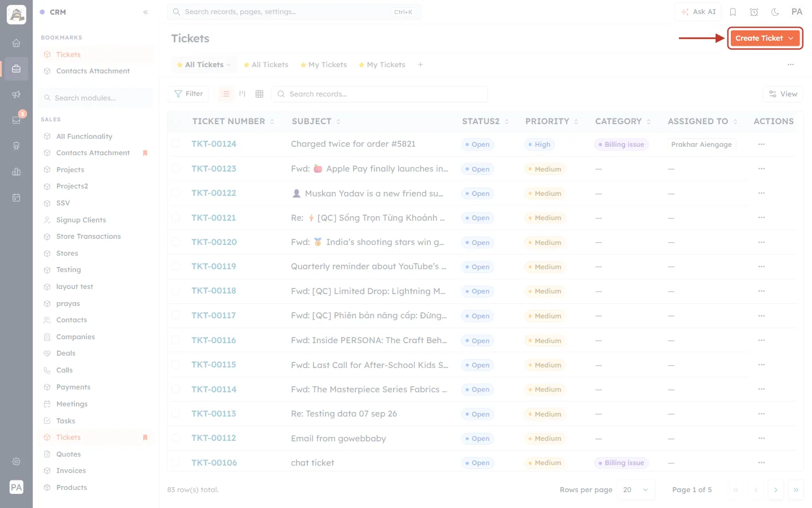Screen dimensions: 812x508
Task: Add a new view tab with plus icon
Action: [x=420, y=64]
